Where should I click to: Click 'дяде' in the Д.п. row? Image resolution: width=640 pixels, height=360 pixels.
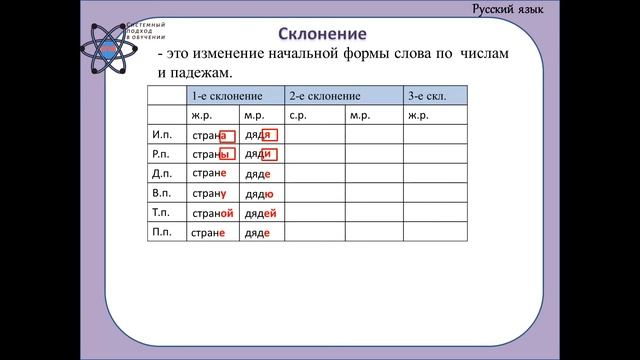point(258,174)
